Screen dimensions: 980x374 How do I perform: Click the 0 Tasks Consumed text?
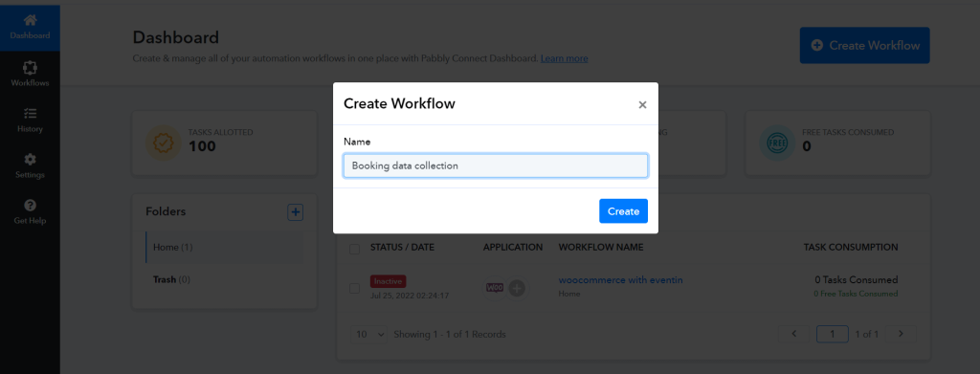point(857,279)
